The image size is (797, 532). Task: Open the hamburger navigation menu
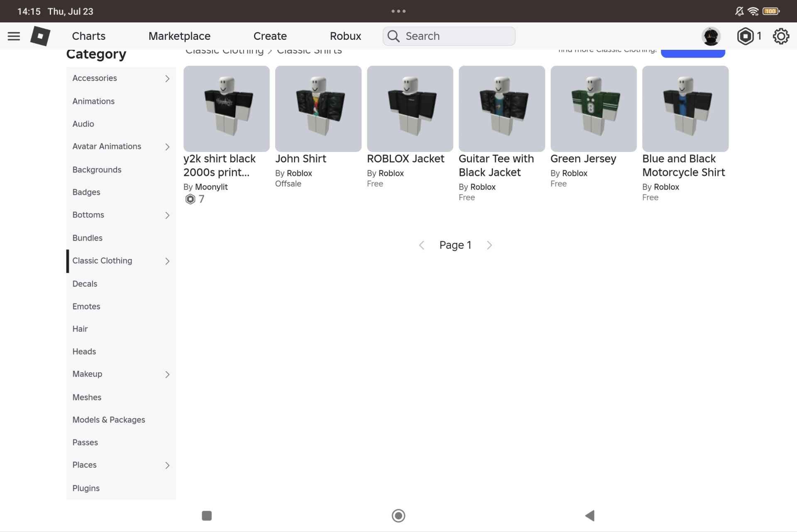[14, 36]
